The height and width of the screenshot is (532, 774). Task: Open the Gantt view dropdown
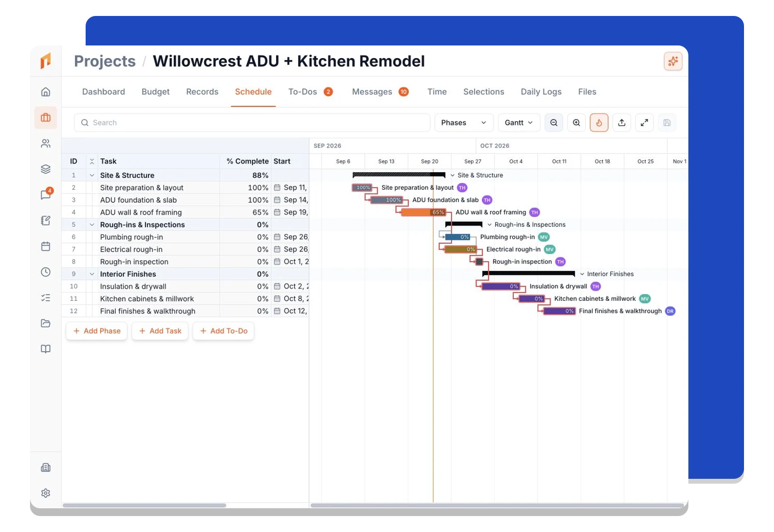519,123
